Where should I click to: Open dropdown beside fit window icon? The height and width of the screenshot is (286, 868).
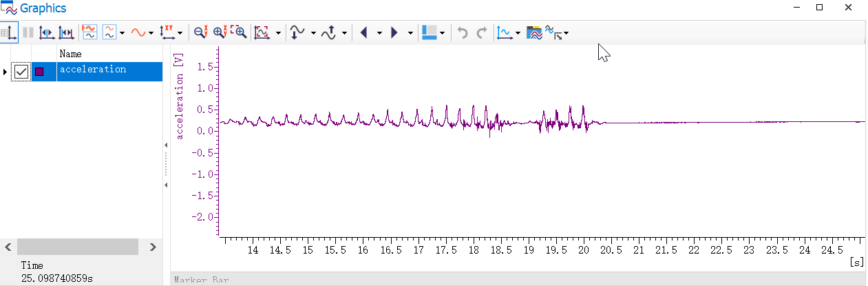tap(278, 32)
